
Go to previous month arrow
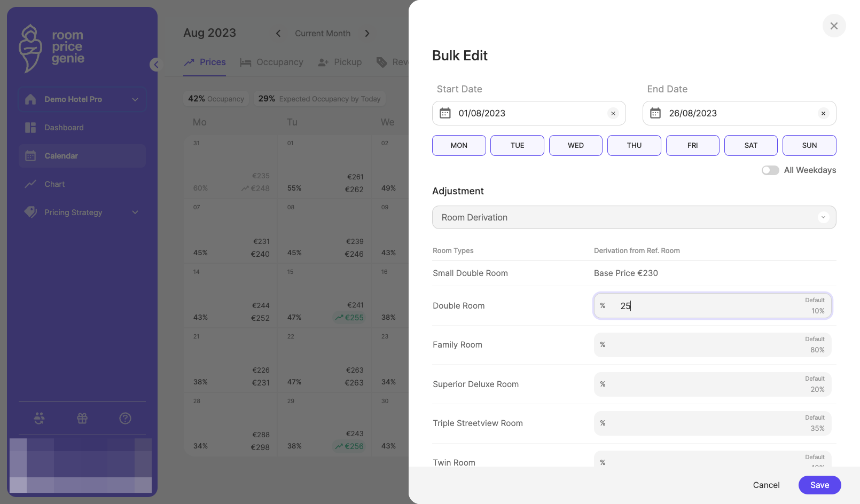[x=278, y=33]
